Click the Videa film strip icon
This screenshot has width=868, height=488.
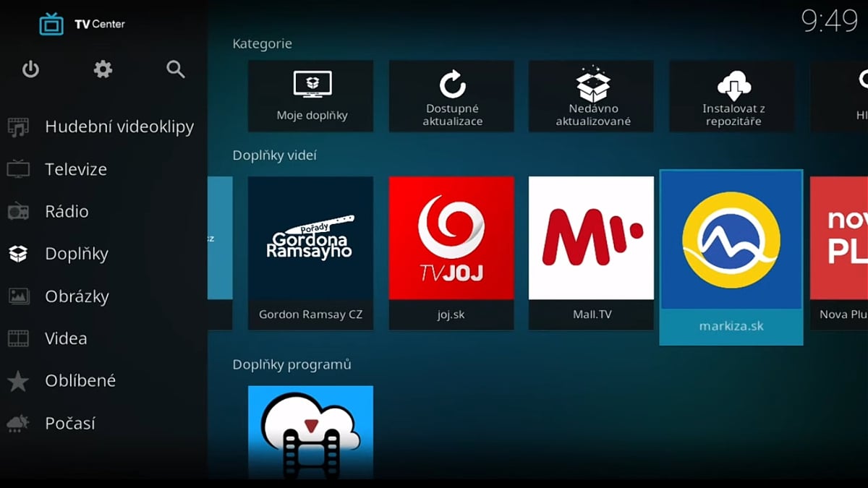tap(18, 338)
